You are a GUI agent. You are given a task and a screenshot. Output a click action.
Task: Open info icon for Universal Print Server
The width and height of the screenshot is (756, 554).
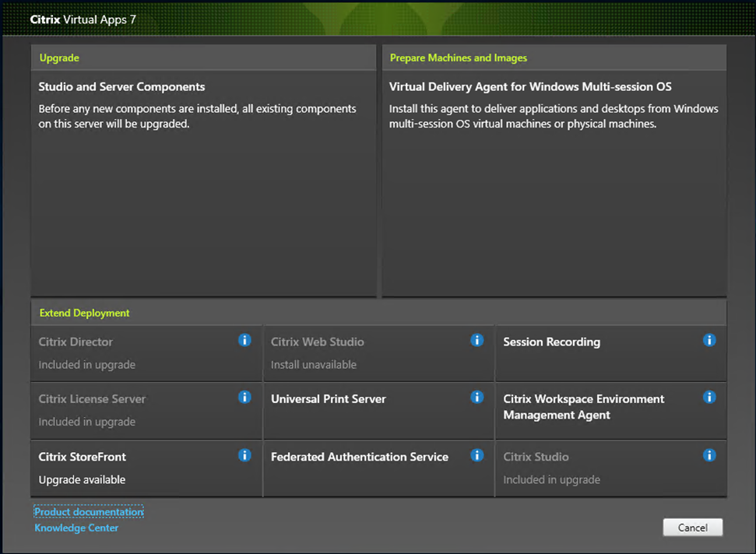[x=476, y=397]
